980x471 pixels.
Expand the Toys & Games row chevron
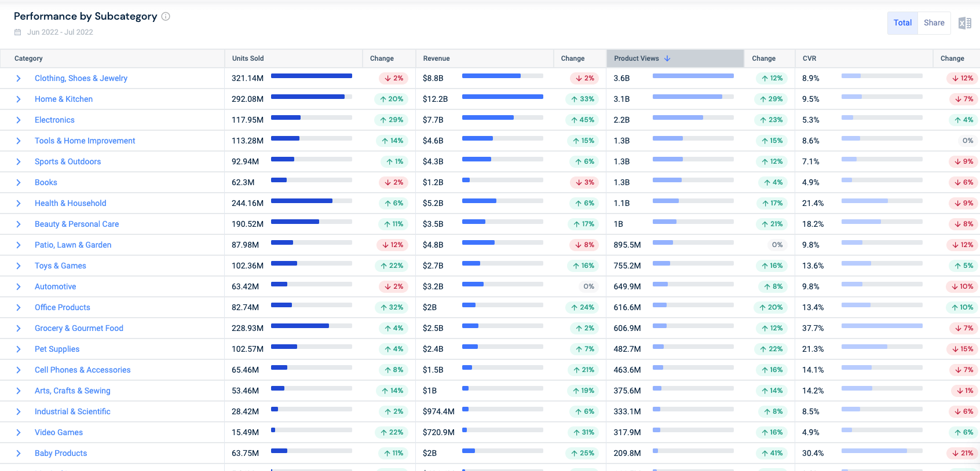pos(19,266)
